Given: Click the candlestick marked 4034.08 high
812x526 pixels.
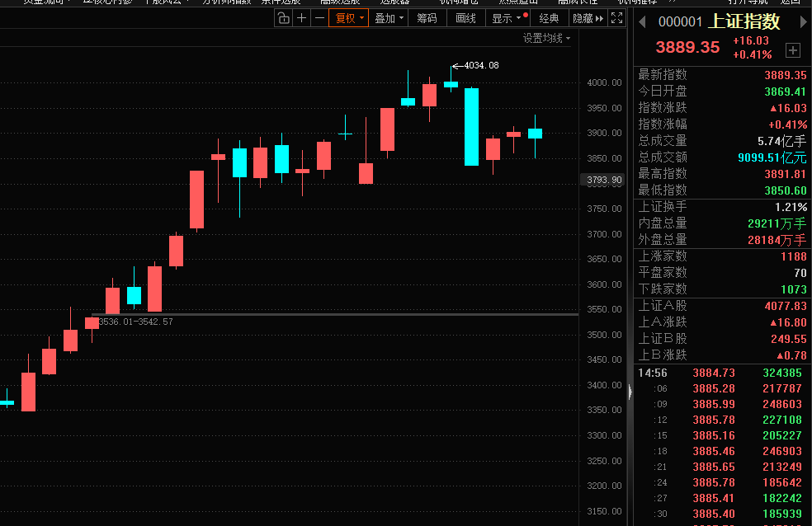Looking at the screenshot, I should point(451,83).
